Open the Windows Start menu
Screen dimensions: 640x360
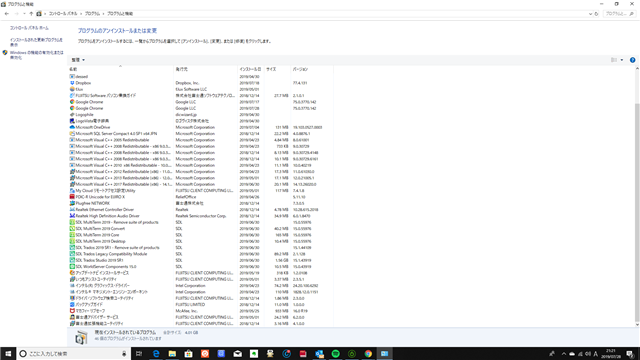(8, 353)
